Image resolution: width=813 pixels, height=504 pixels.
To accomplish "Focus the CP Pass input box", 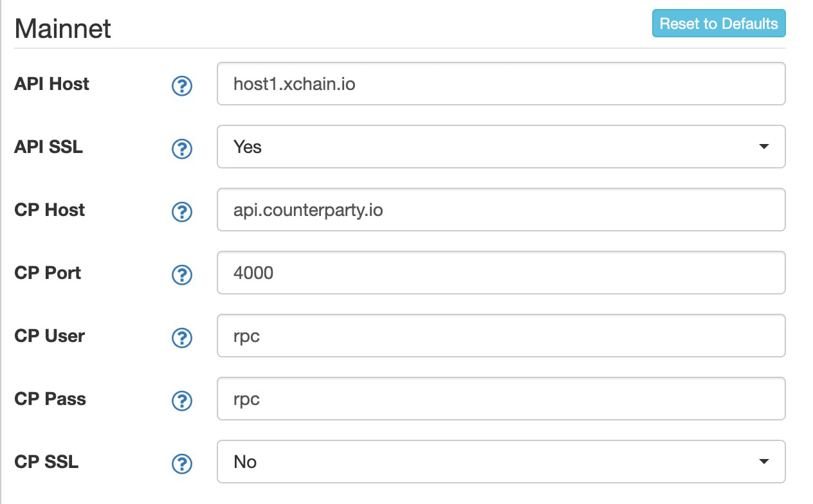I will click(501, 399).
